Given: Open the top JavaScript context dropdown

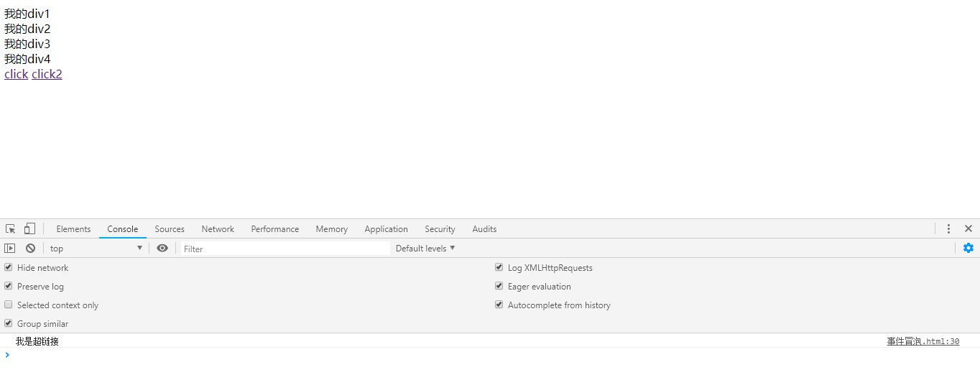Looking at the screenshot, I should click(x=96, y=248).
